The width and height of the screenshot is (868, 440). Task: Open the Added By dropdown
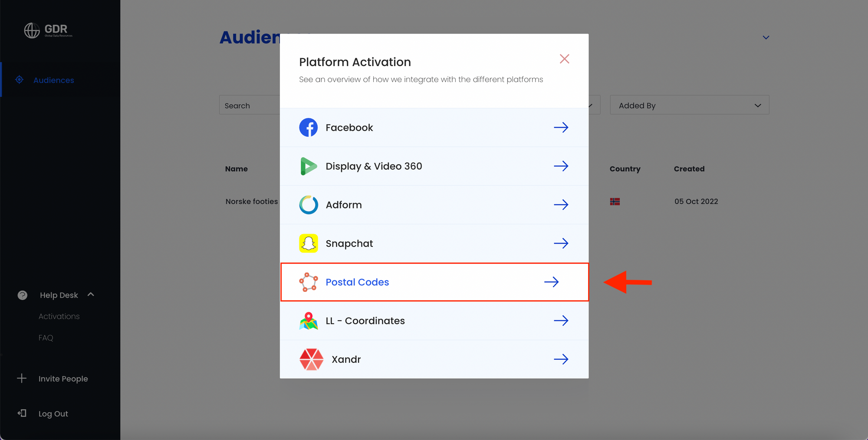pyautogui.click(x=689, y=105)
